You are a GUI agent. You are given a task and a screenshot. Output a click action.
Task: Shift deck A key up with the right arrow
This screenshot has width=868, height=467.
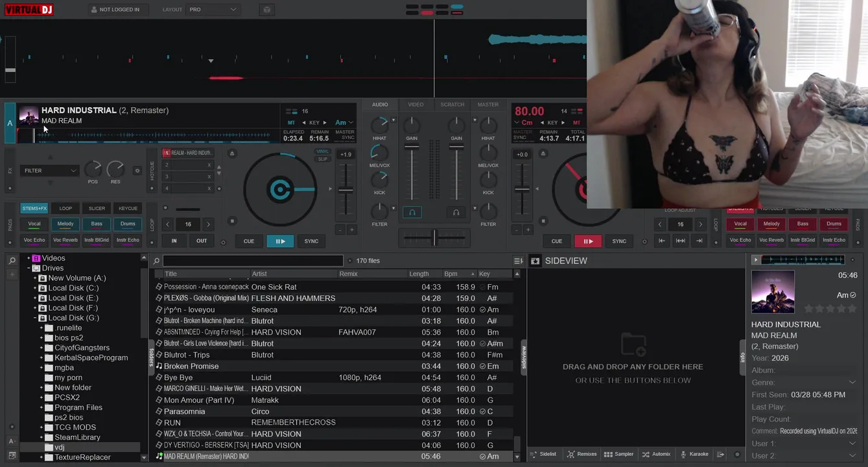(325, 123)
